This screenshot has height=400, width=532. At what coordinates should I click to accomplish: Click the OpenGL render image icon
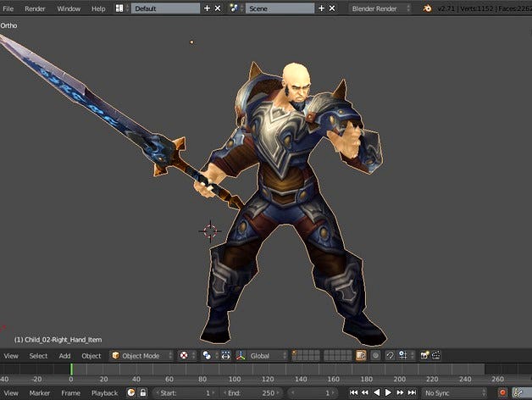pyautogui.click(x=424, y=356)
